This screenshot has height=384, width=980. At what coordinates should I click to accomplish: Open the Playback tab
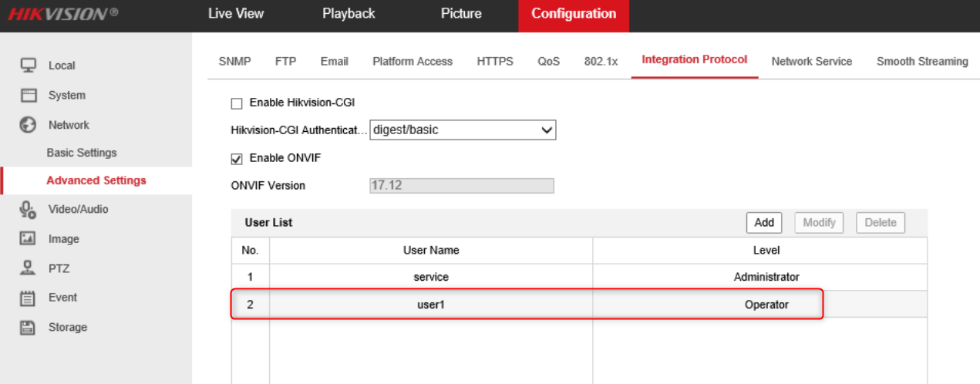click(349, 14)
